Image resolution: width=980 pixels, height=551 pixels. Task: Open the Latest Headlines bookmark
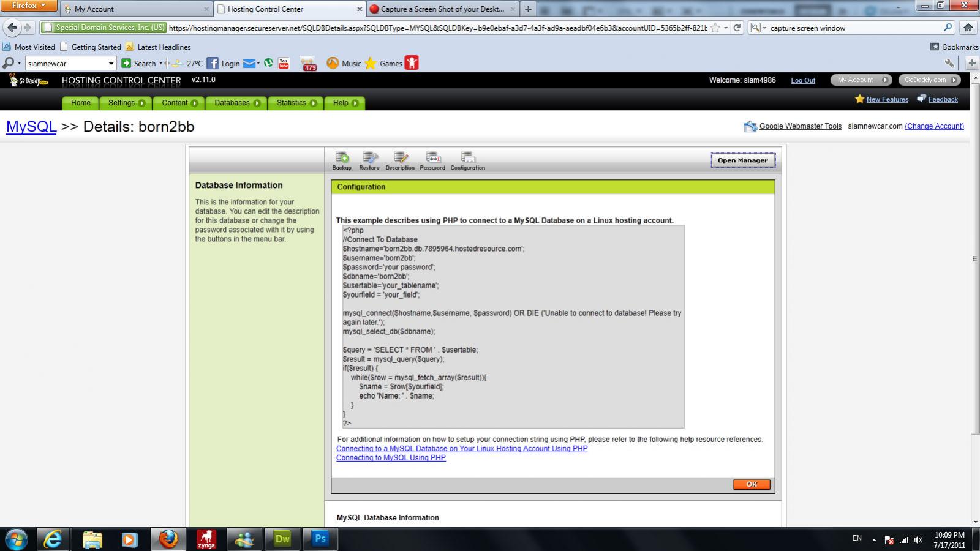[158, 47]
